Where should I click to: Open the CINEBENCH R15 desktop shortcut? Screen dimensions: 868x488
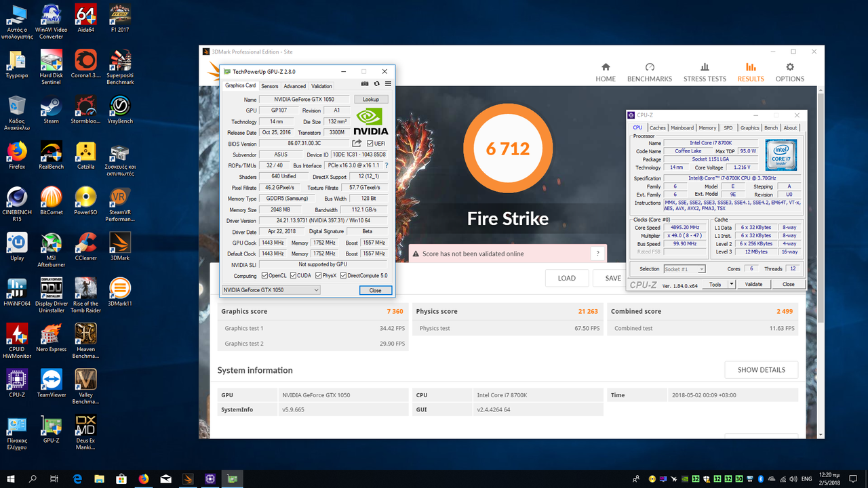[17, 204]
